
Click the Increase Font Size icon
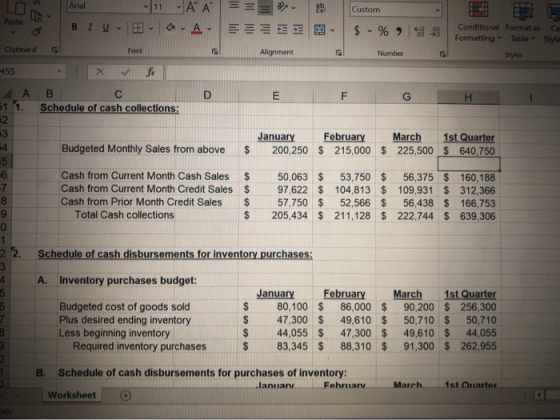[191, 7]
